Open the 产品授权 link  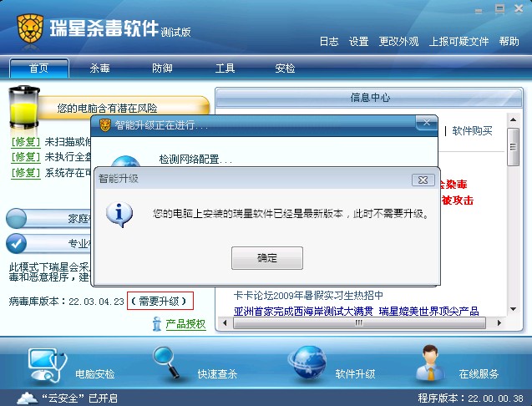click(185, 324)
